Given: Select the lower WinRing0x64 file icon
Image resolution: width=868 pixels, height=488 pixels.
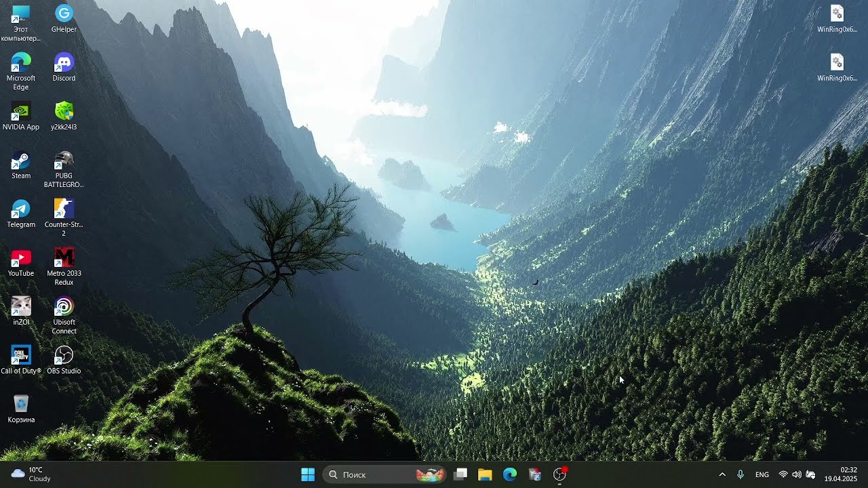Looking at the screenshot, I should pyautogui.click(x=837, y=67).
